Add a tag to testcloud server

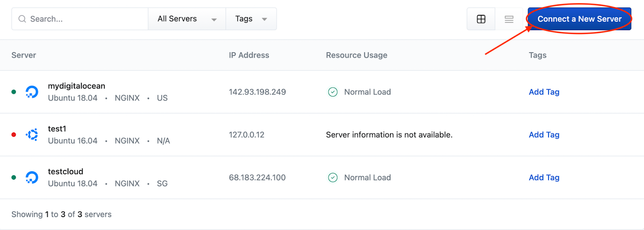click(544, 177)
